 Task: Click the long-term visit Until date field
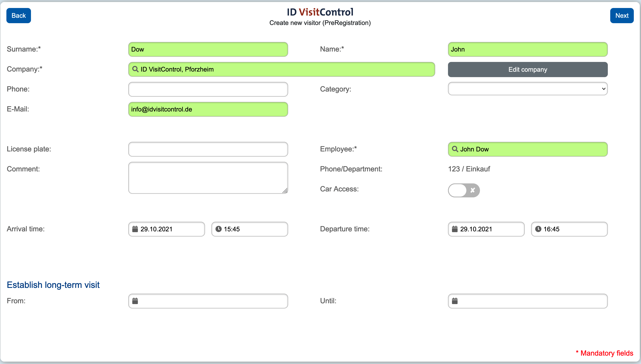(x=528, y=301)
